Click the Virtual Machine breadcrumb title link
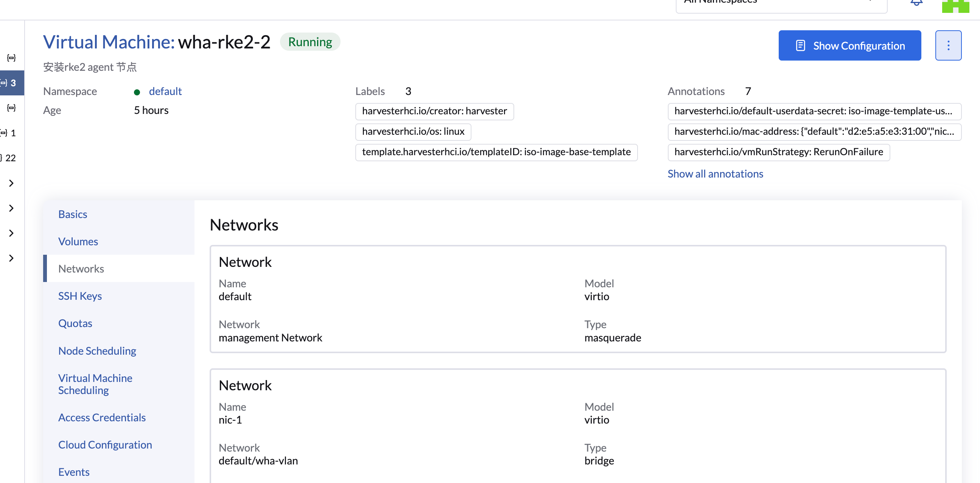980x483 pixels. (x=109, y=42)
